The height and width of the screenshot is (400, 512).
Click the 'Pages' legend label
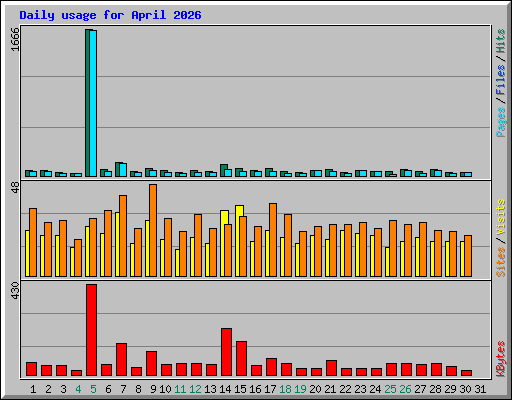(x=501, y=122)
